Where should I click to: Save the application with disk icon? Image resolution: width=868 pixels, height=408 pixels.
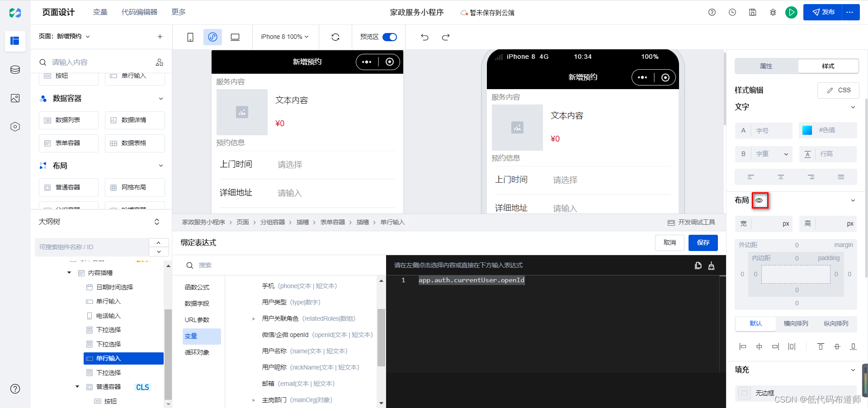[753, 12]
